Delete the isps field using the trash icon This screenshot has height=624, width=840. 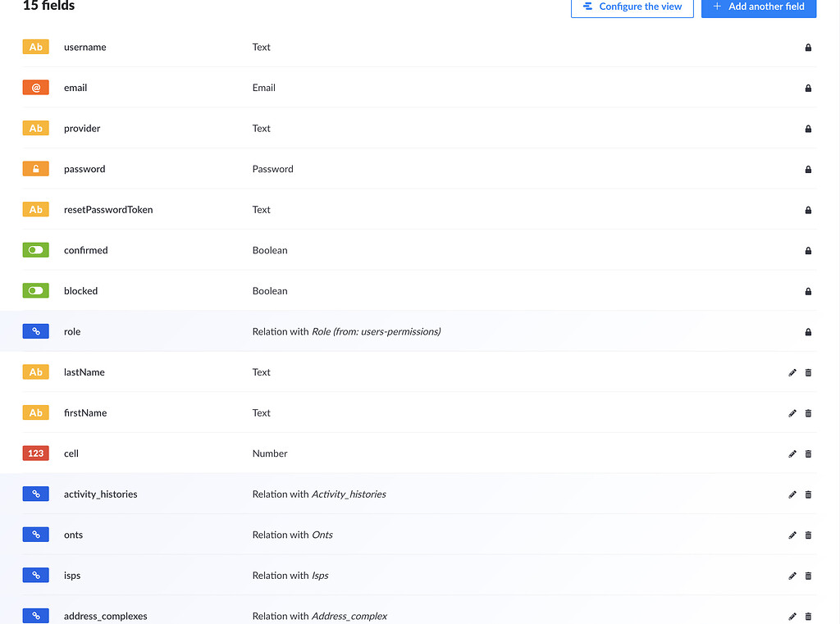[x=808, y=576]
